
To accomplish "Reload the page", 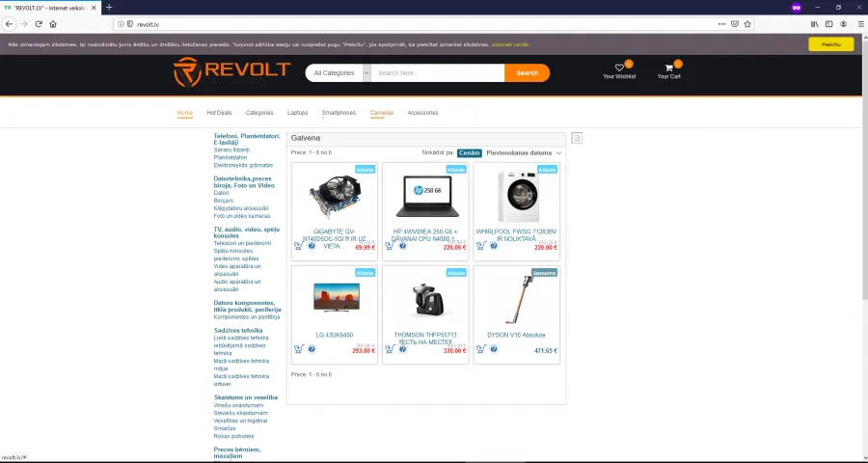I will pos(39,24).
